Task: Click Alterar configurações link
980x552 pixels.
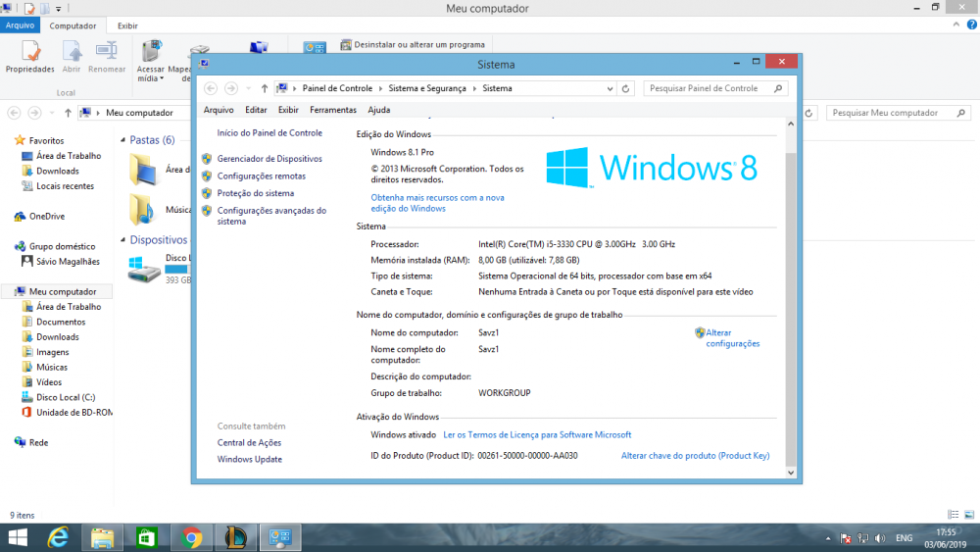Action: click(x=731, y=338)
